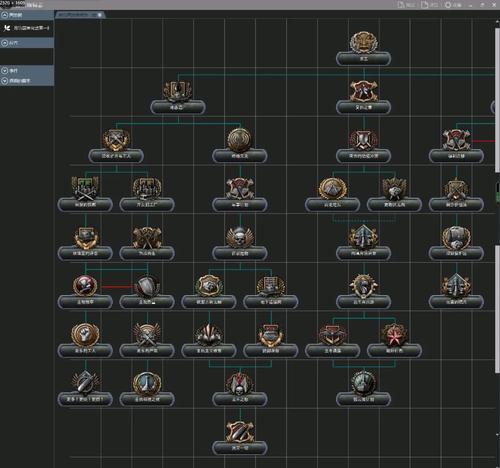Click the green shield with eagle icon
This screenshot has height=468, width=500.
(x=209, y=286)
